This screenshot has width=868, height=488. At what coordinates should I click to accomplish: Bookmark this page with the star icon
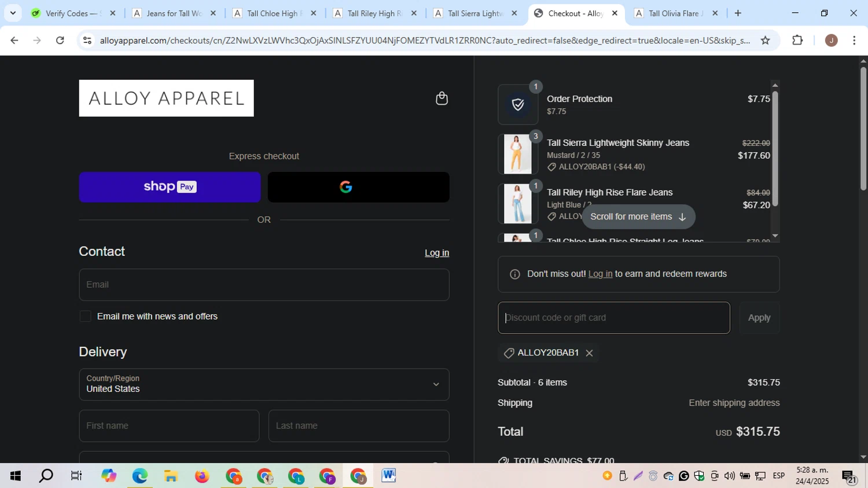coord(765,40)
